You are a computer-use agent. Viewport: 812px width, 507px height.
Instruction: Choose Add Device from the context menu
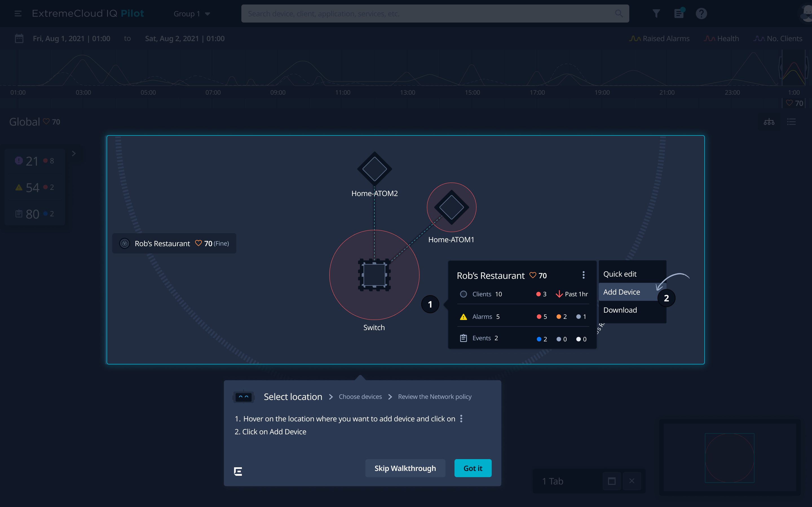[x=621, y=292]
